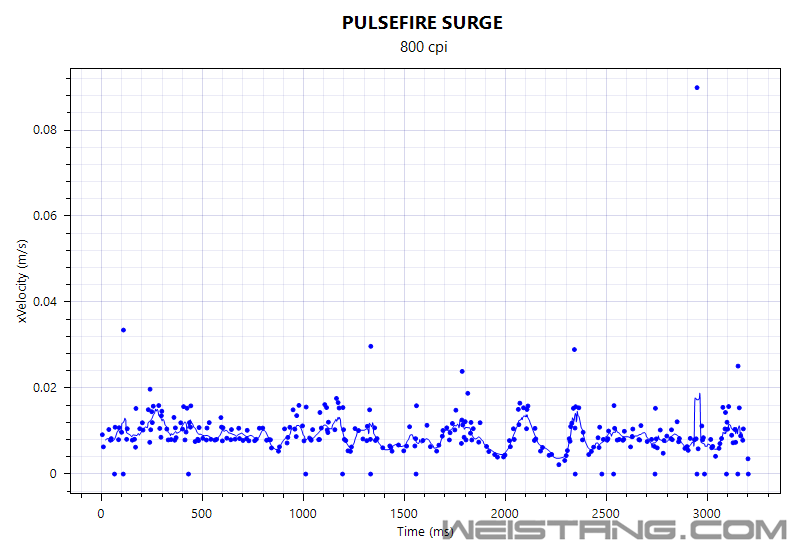Viewport: 800px width, 553px height.
Task: Click the data point near 0.024 at 1790 ms
Action: pos(462,371)
